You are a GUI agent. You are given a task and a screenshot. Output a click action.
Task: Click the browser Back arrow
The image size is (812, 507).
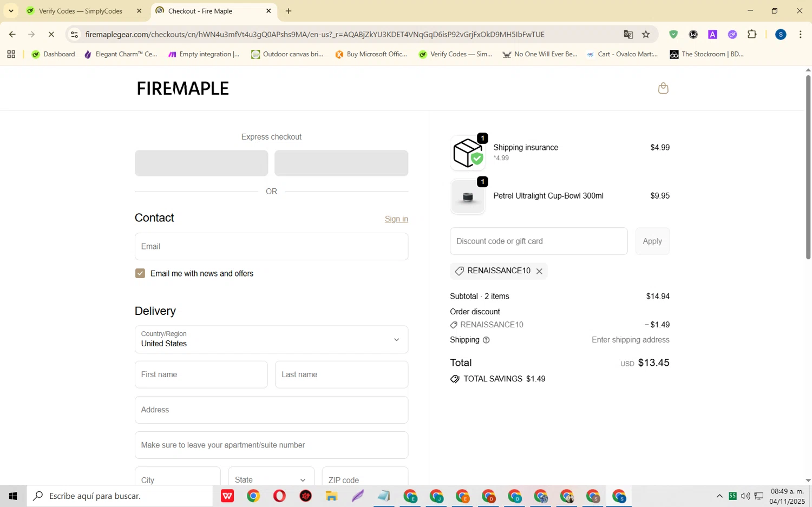tap(12, 34)
